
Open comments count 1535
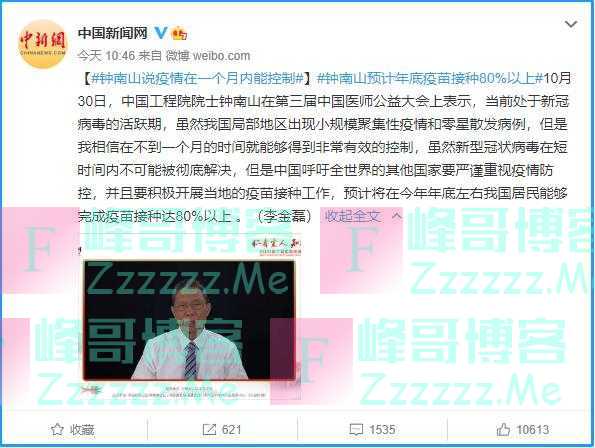[382, 430]
